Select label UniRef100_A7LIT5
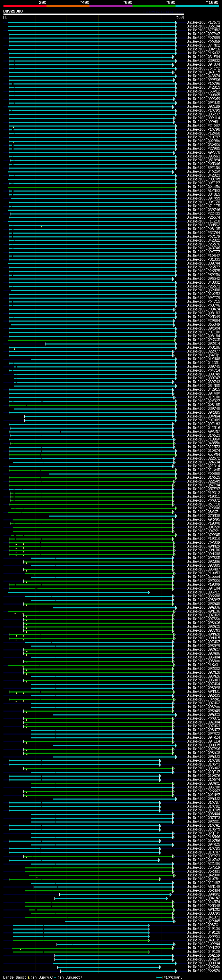 click(203, 206)
